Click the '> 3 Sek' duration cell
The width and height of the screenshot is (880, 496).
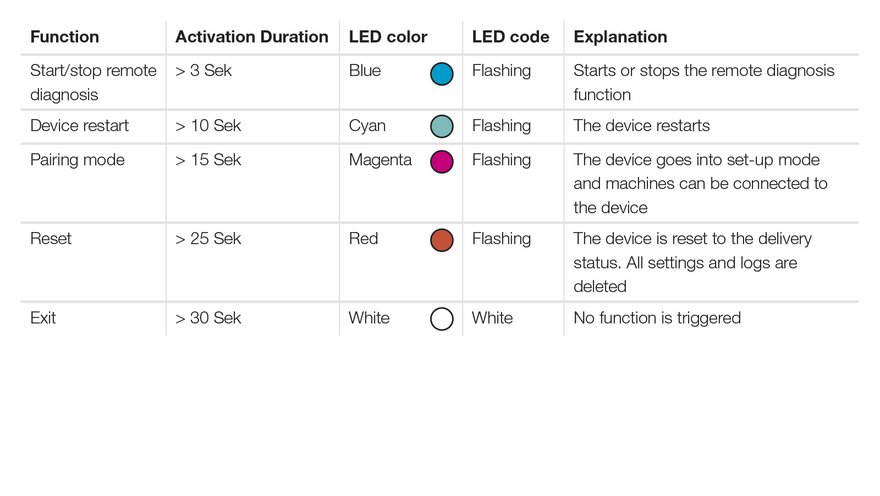pos(203,71)
